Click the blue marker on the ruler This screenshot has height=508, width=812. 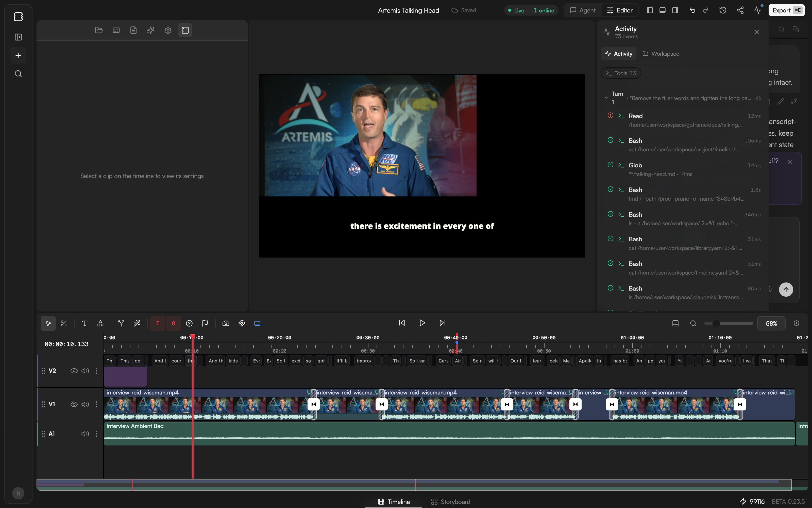457,342
